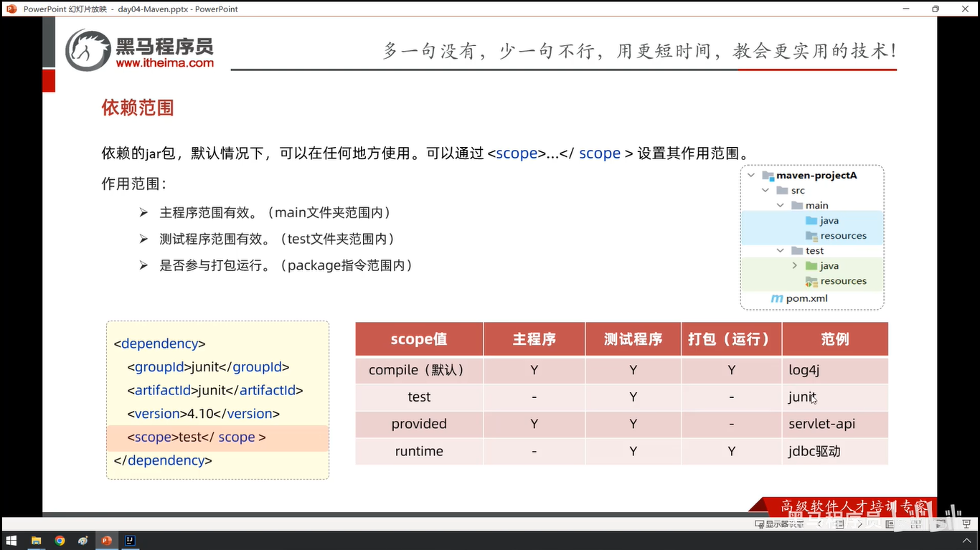Click the <groupId>junit line in code box

pos(208,367)
